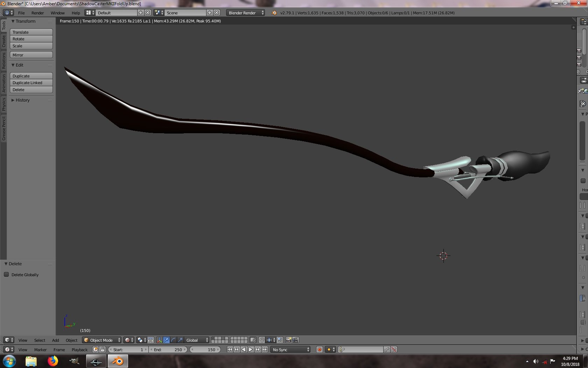Open the 3D View editor type selector
588x368 pixels.
click(x=9, y=340)
